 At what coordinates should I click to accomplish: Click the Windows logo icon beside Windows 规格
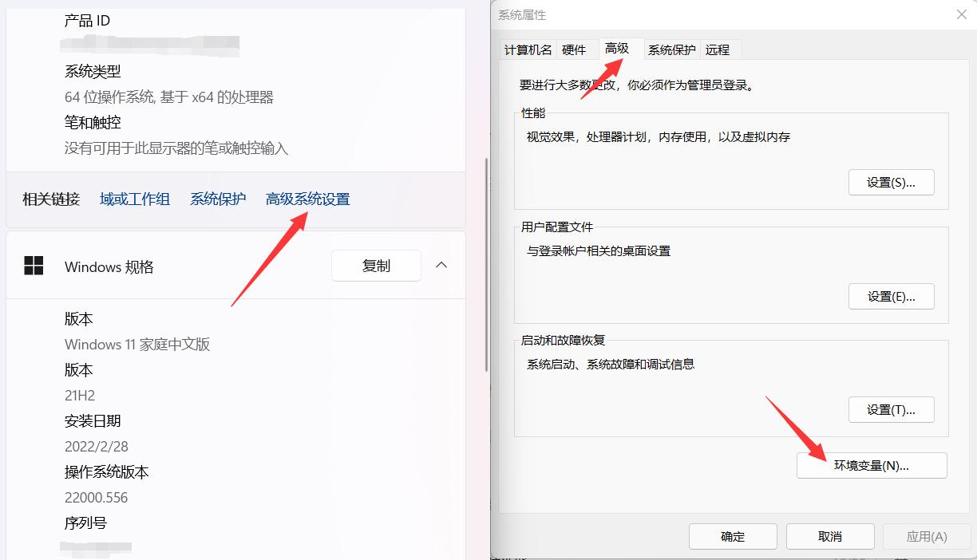34,266
